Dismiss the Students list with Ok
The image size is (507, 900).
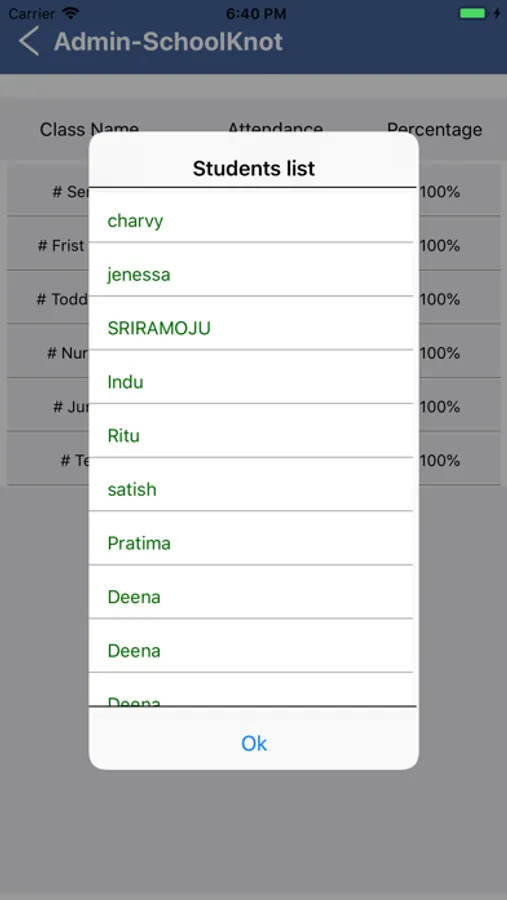coord(254,743)
